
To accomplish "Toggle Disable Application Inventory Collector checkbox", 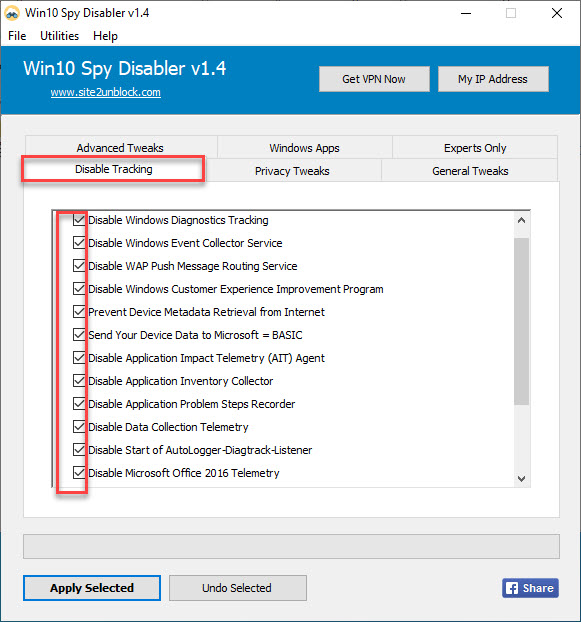I will point(79,381).
